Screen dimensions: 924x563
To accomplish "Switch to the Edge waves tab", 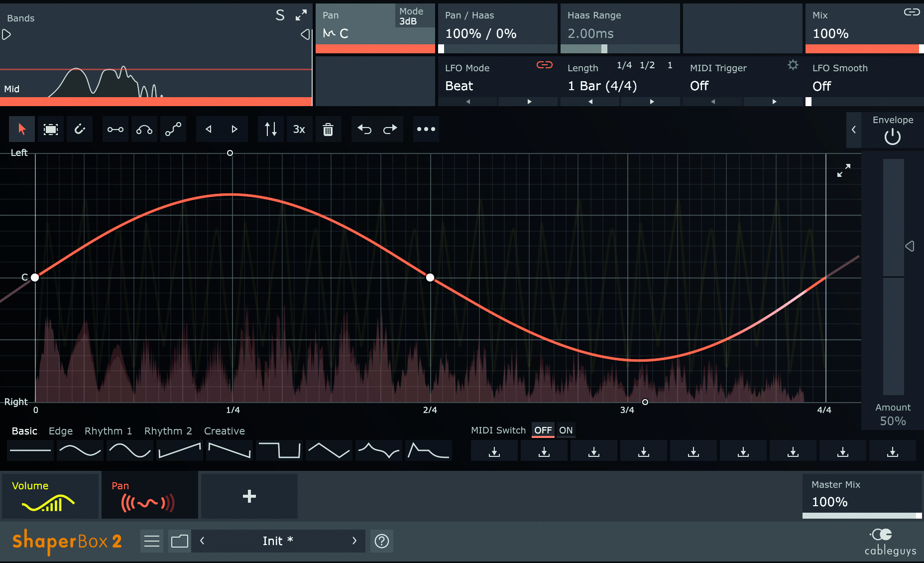I will point(61,431).
